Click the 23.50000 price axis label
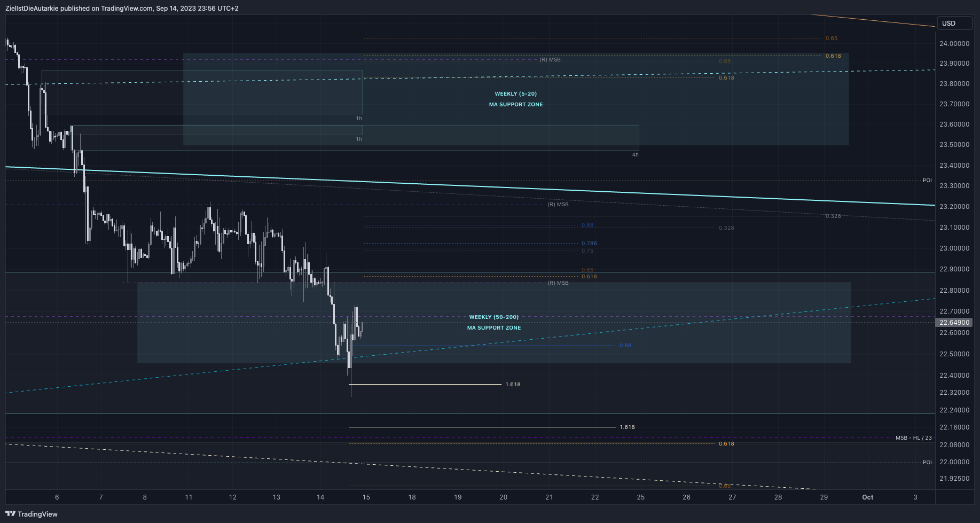This screenshot has width=980, height=523. 954,145
